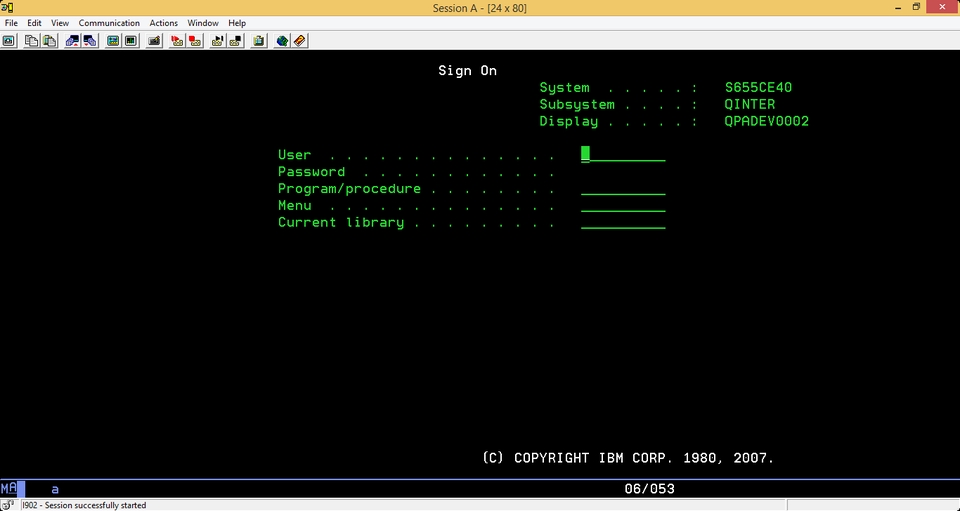Click the keyboard remap toolbar icon
Screen dimensions: 960x511
pos(154,41)
